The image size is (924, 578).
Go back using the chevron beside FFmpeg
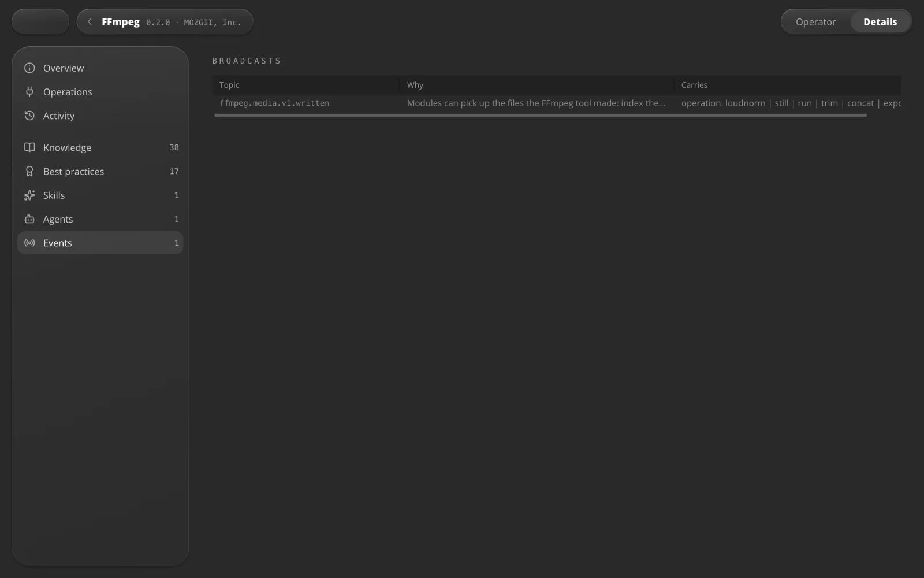[90, 22]
